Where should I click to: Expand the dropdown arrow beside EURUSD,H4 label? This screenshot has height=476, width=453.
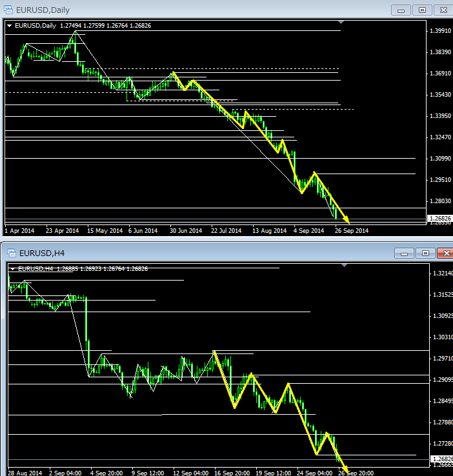(13, 268)
